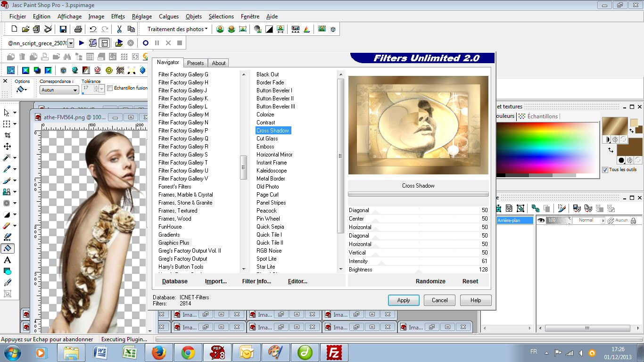
Task: Open Firefox from the Windows taskbar
Action: pos(159,352)
